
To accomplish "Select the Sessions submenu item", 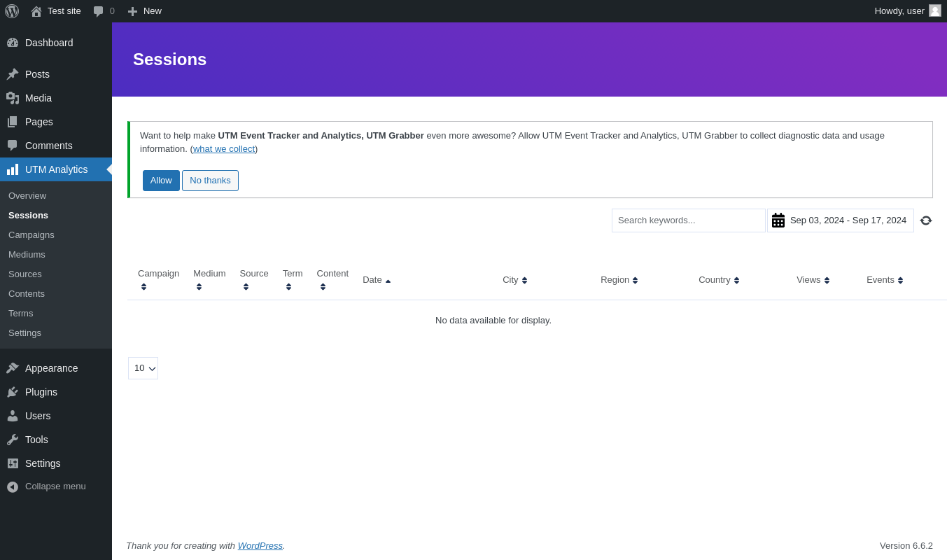I will [28, 216].
